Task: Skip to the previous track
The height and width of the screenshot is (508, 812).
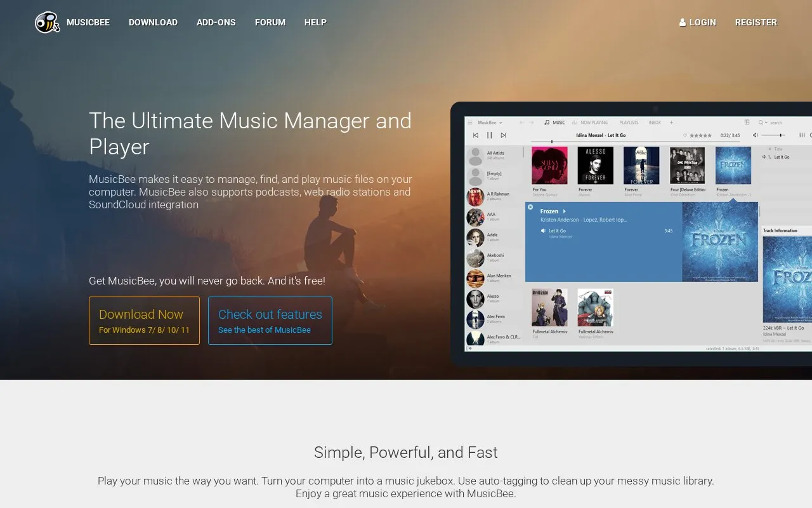Action: 476,135
